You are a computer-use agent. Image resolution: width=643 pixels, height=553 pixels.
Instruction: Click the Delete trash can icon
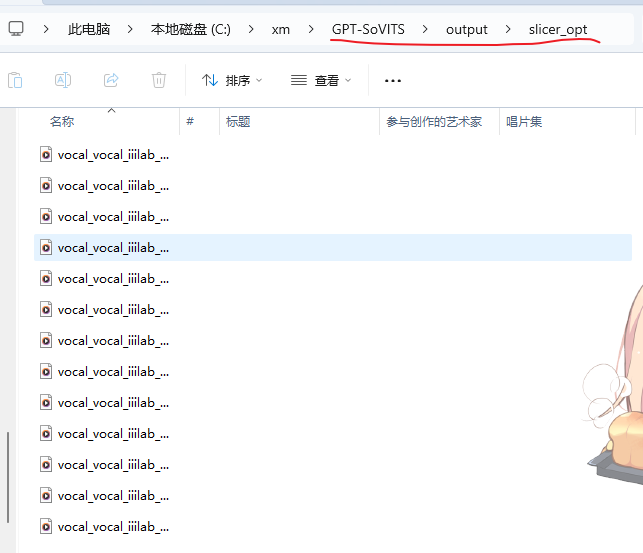point(159,80)
